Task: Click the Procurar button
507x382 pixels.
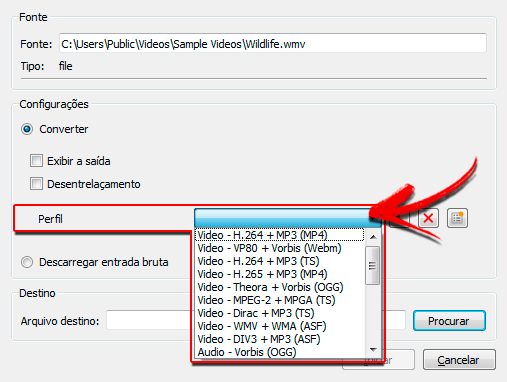Action: point(449,321)
